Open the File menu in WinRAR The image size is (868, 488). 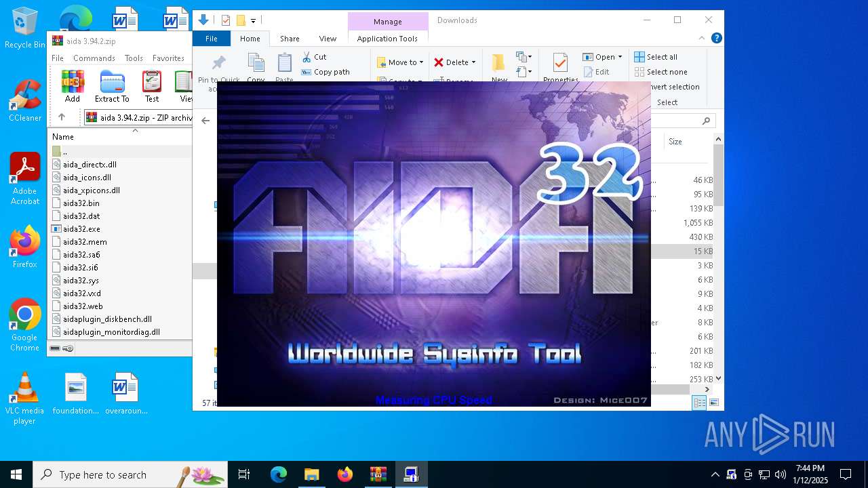tap(58, 58)
